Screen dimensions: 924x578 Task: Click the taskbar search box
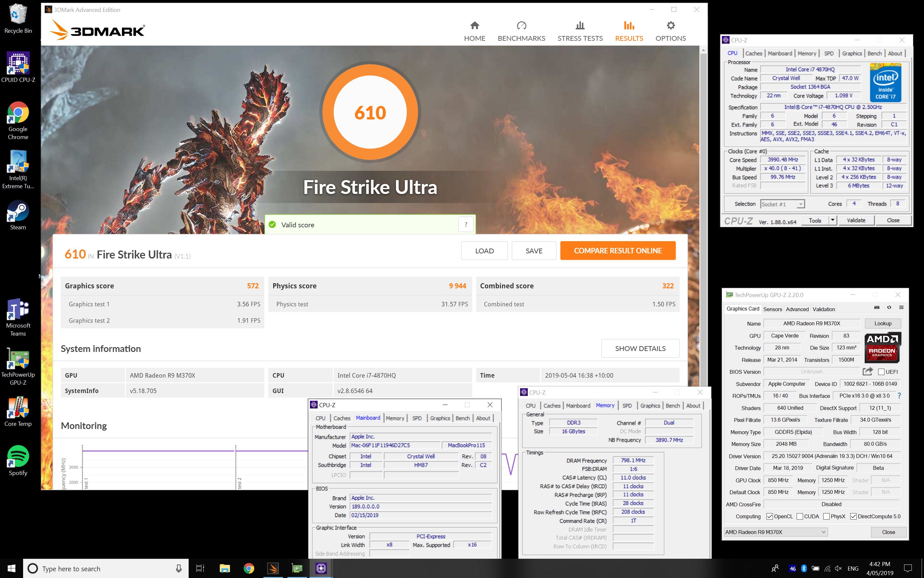[x=105, y=568]
